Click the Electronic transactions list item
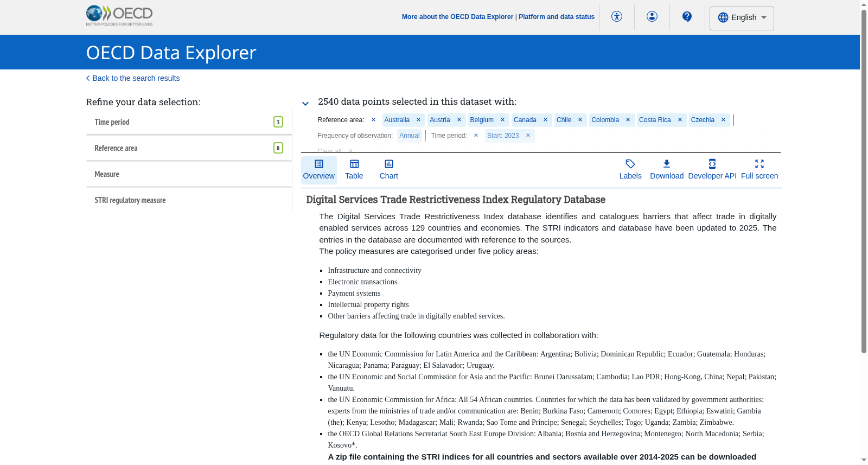868x465 pixels. click(362, 282)
